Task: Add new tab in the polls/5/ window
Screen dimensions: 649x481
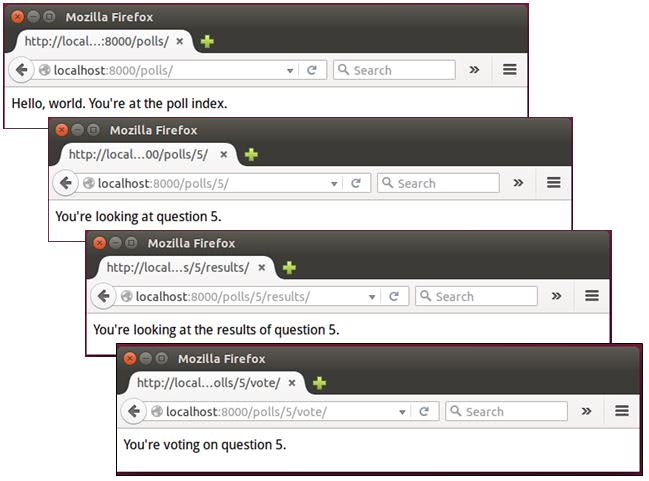Action: [x=251, y=155]
